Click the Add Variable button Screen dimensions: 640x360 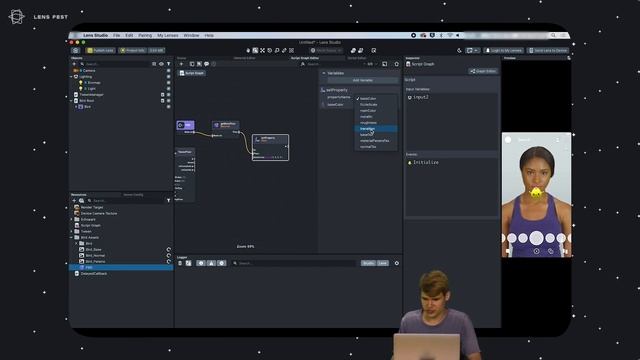[362, 80]
